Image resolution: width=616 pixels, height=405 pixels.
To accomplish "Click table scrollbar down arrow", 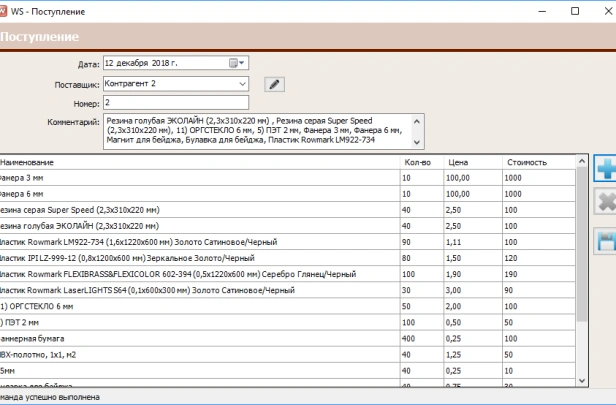I will (582, 381).
